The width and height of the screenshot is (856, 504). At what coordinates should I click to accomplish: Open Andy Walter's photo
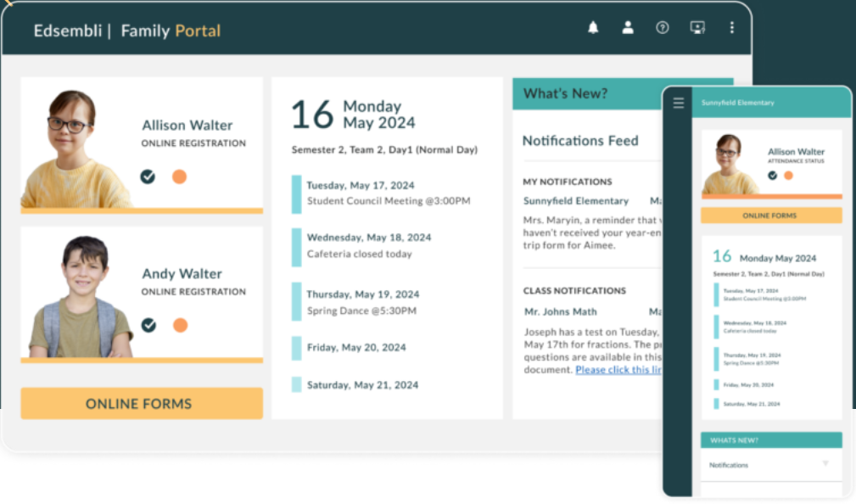pyautogui.click(x=81, y=296)
